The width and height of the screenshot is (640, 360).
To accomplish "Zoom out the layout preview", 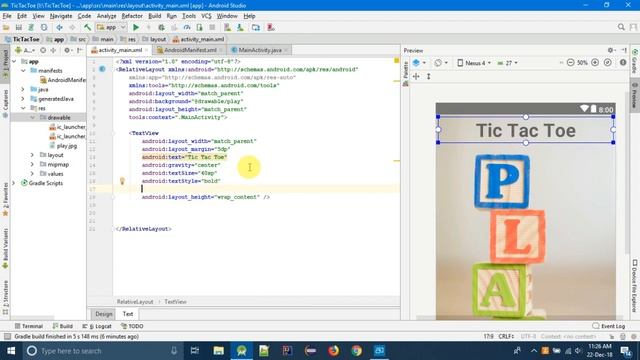I will point(571,62).
